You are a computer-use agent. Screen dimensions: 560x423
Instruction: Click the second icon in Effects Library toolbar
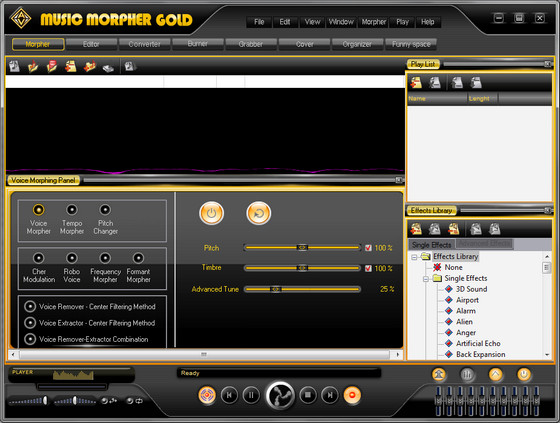click(x=435, y=229)
